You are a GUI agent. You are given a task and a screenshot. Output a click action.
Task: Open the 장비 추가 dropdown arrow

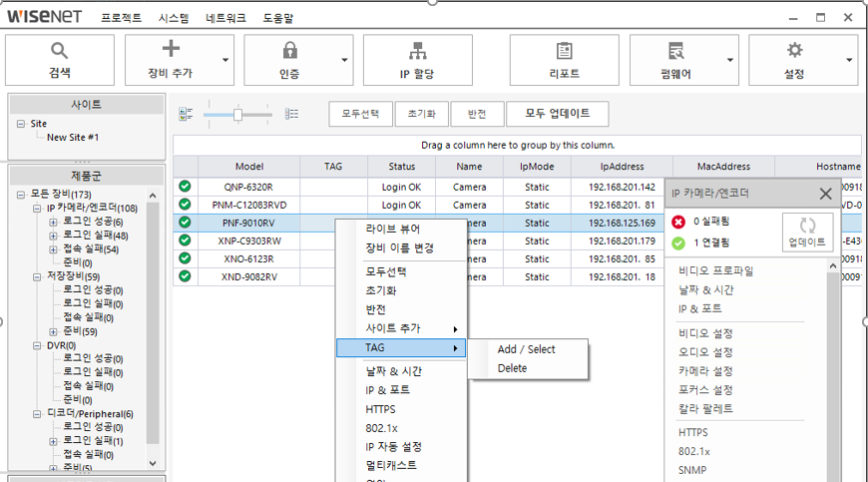tap(225, 60)
